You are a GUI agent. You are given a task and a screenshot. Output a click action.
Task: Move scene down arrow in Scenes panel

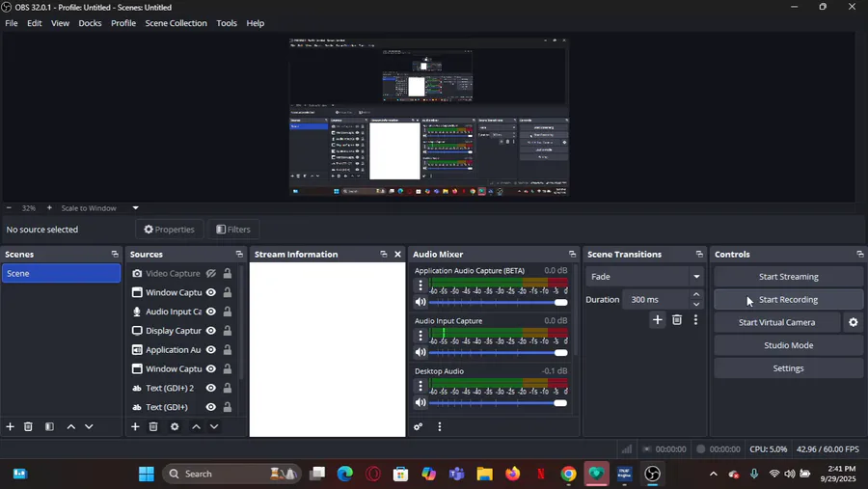[89, 426]
